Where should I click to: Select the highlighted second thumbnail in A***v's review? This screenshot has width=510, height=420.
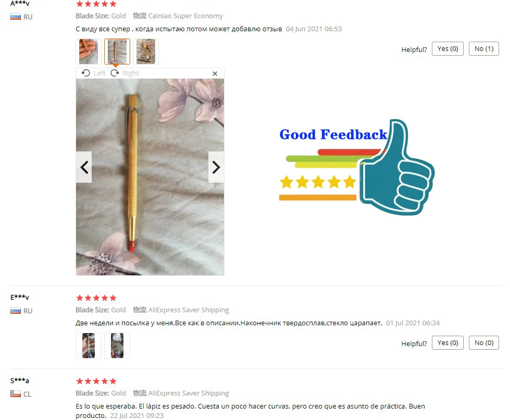(117, 52)
